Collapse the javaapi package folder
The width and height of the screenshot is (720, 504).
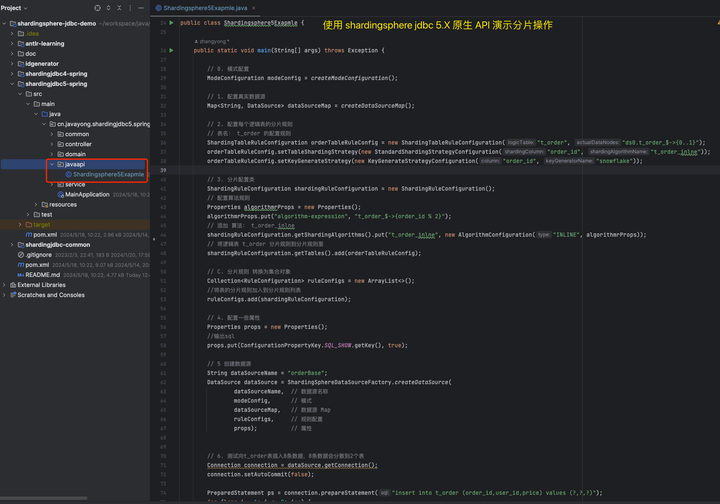click(52, 164)
